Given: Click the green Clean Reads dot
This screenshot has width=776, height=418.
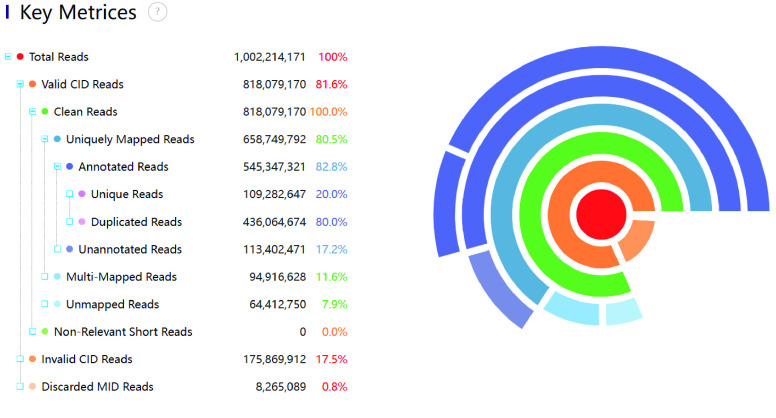Looking at the screenshot, I should (45, 112).
